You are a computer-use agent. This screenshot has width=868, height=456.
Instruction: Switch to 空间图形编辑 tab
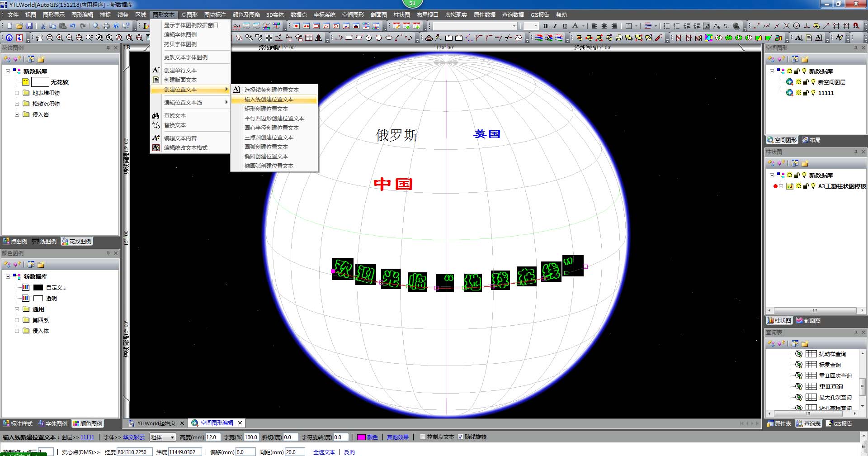[217, 423]
